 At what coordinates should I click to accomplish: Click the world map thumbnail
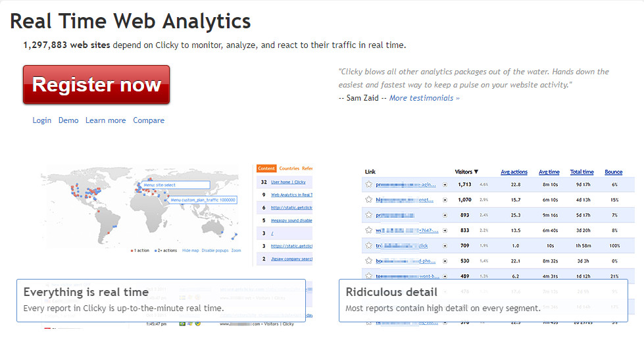point(139,207)
